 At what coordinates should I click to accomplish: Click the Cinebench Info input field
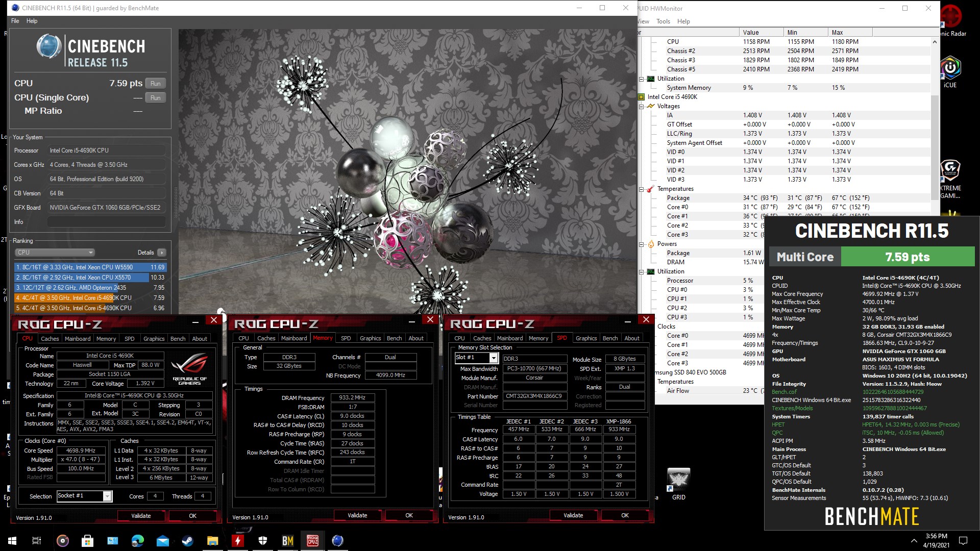[107, 222]
